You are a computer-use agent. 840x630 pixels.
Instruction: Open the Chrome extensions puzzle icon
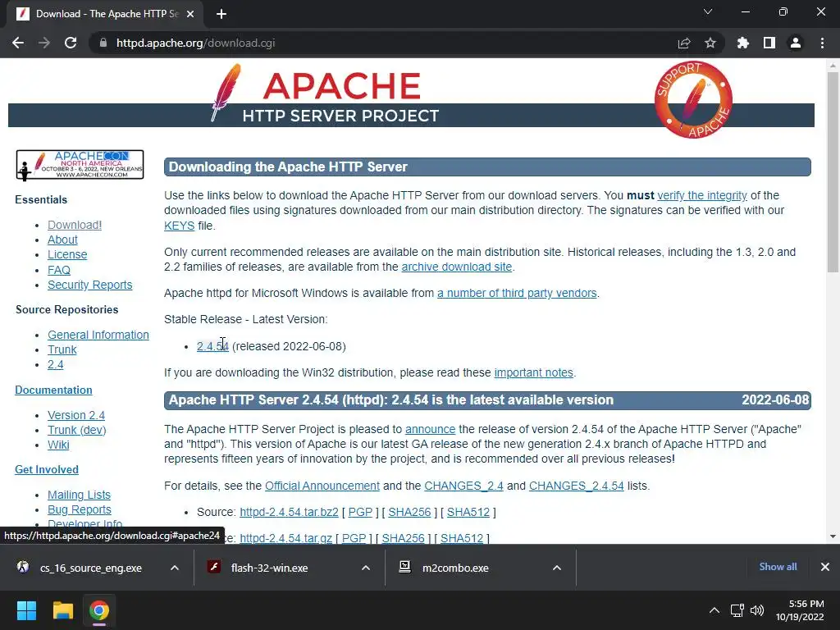coord(743,43)
